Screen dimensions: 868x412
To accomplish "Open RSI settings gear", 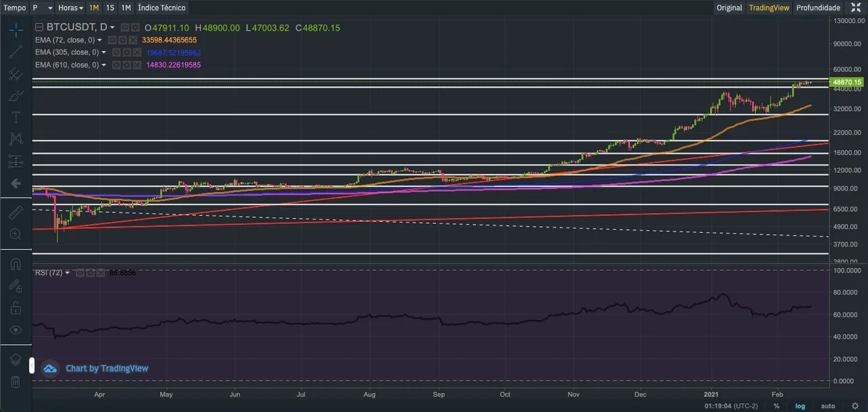I will click(90, 273).
